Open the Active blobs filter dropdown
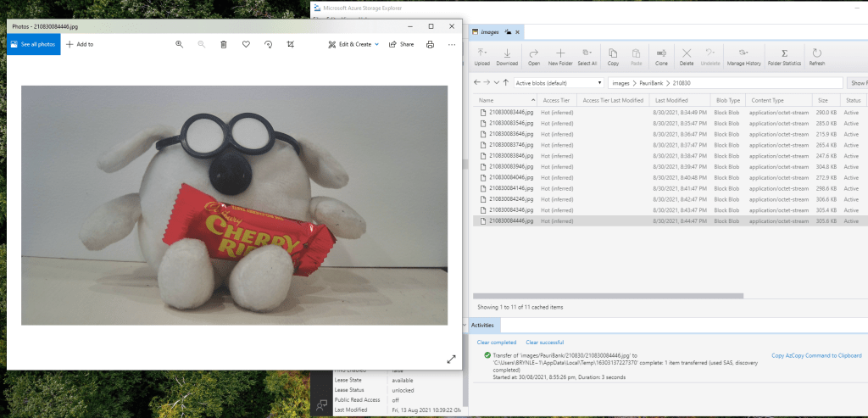Viewport: 868px width, 418px height. [558, 83]
